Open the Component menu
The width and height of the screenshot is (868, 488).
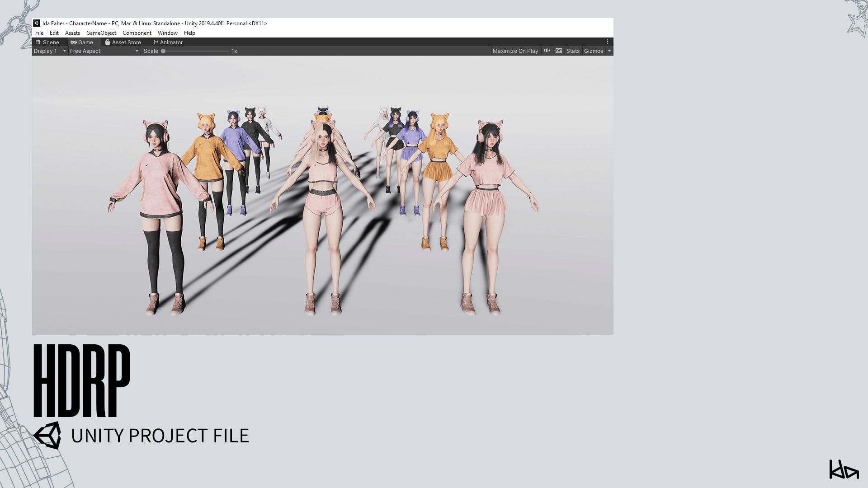tap(137, 33)
